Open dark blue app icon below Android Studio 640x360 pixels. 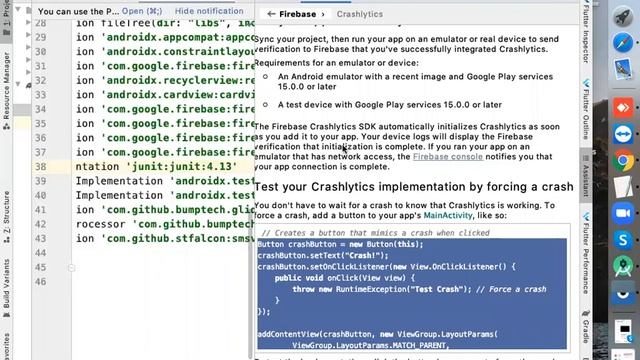click(x=622, y=293)
